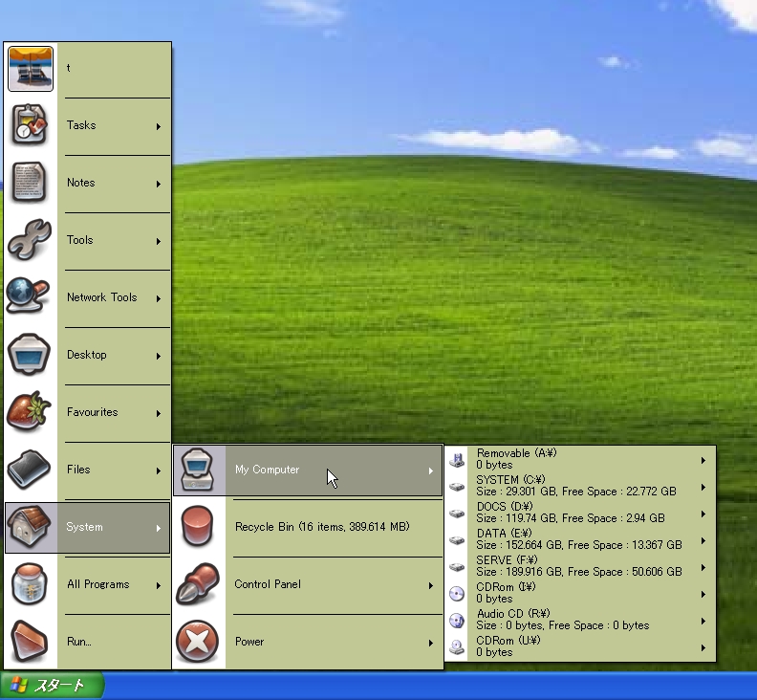Viewport: 757px width, 700px height.
Task: Click the Recycle Bin cylinder icon
Action: tap(197, 526)
